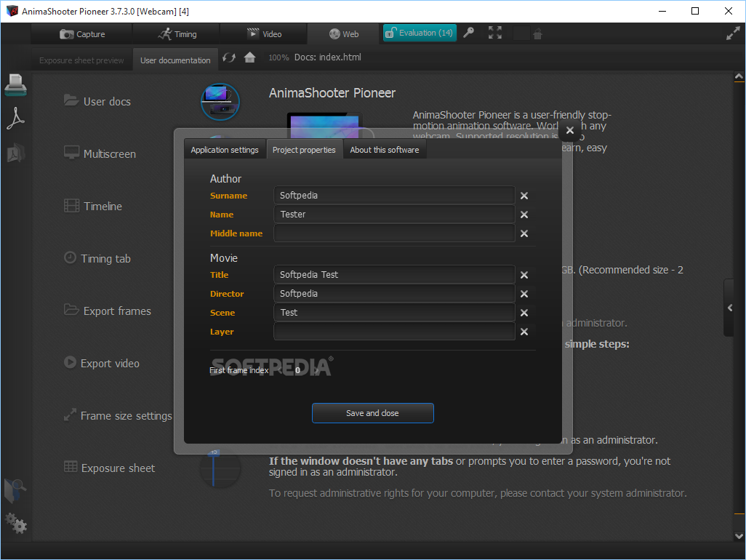Open Exposure sheet preview tab

[x=81, y=60]
